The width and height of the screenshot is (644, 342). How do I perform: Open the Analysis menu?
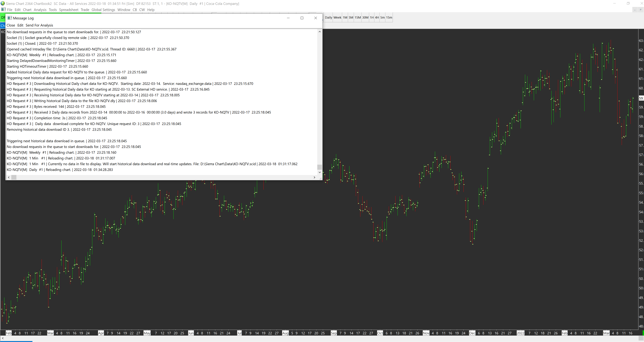point(40,10)
